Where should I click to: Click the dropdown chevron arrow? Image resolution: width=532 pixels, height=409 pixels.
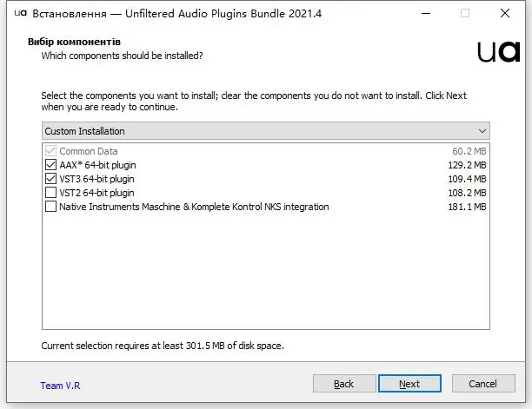point(482,131)
